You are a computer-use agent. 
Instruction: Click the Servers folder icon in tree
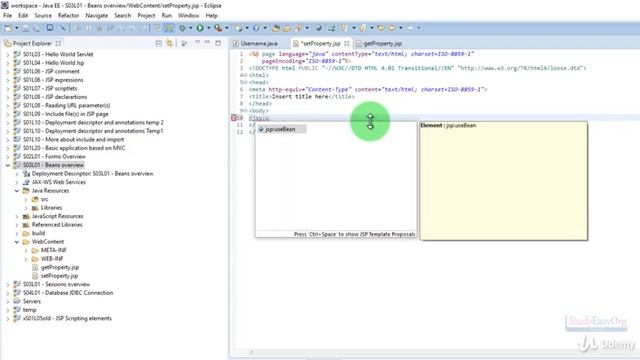point(17,301)
